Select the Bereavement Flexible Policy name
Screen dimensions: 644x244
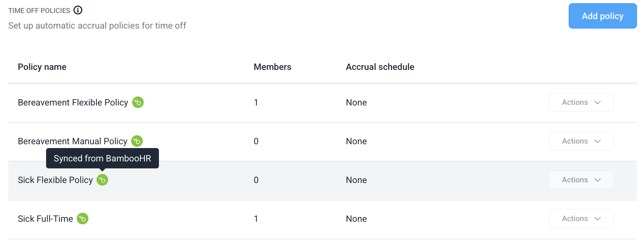[x=73, y=102]
